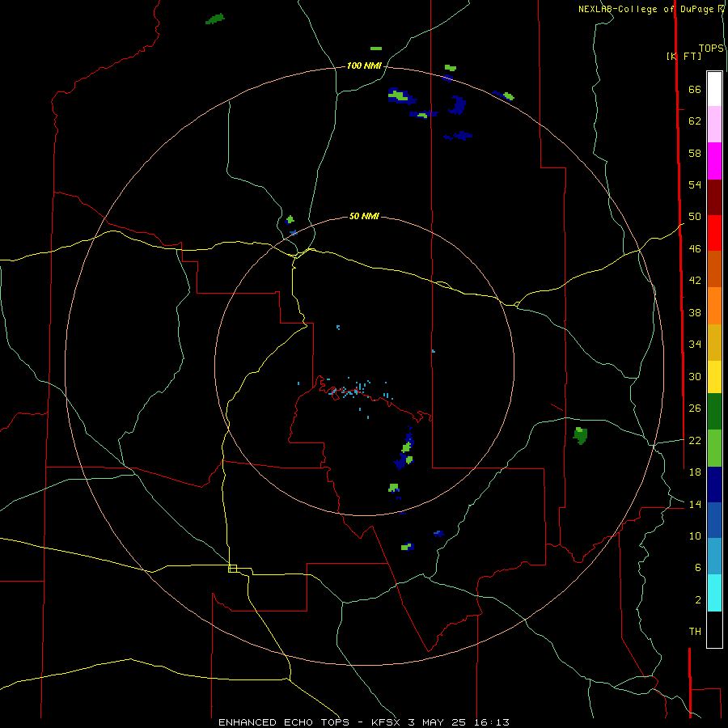The image size is (728, 728).
Task: Click the 100 NMI range ring label
Action: 364,66
